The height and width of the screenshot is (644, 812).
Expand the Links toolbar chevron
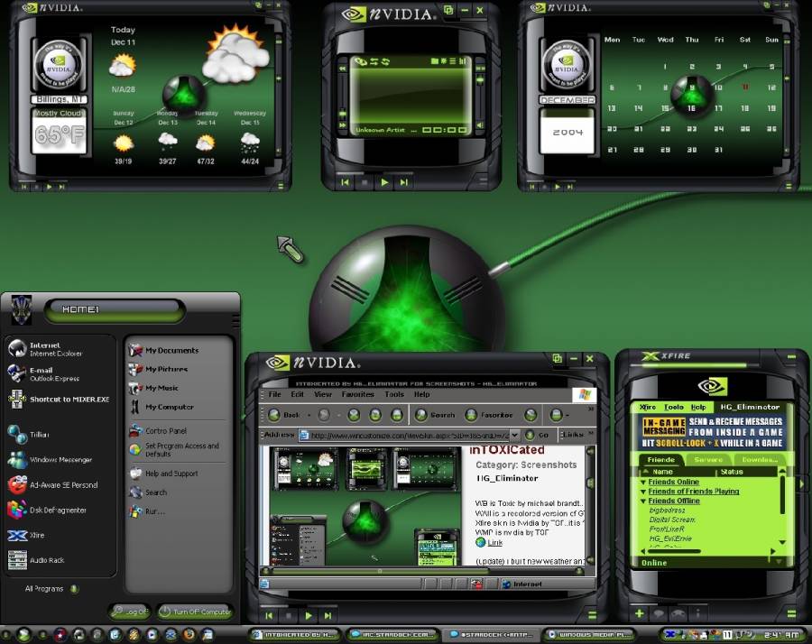(x=591, y=433)
